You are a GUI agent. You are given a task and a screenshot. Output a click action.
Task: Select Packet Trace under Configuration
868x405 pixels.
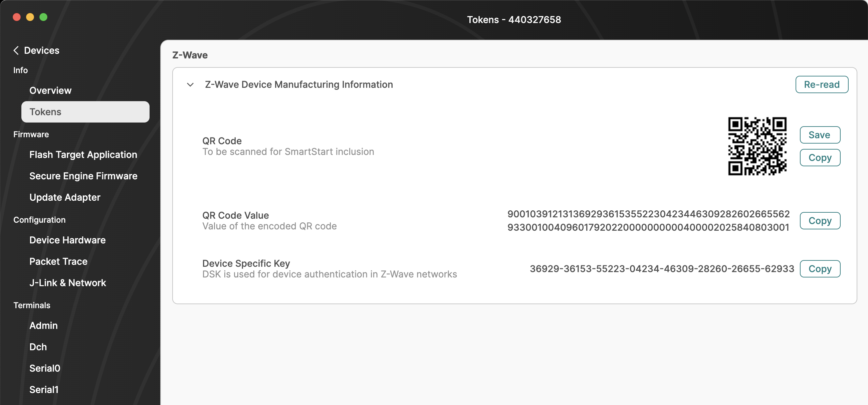[x=58, y=261]
